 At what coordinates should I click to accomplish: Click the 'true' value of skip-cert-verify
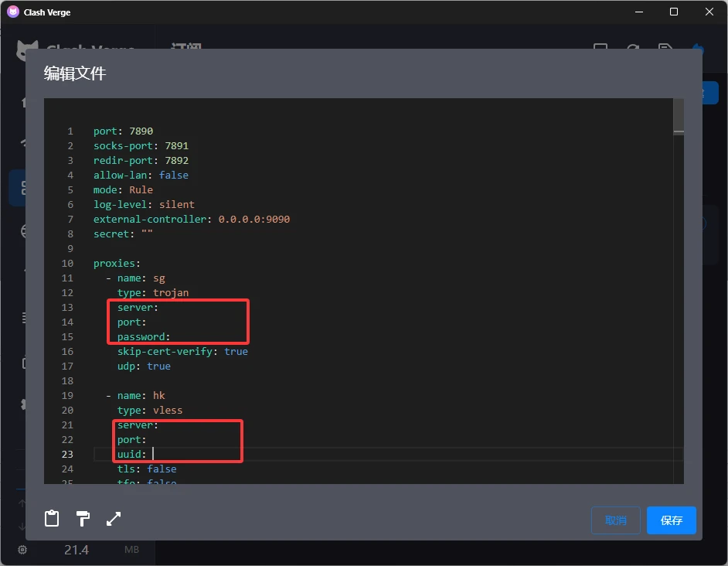pyautogui.click(x=236, y=351)
